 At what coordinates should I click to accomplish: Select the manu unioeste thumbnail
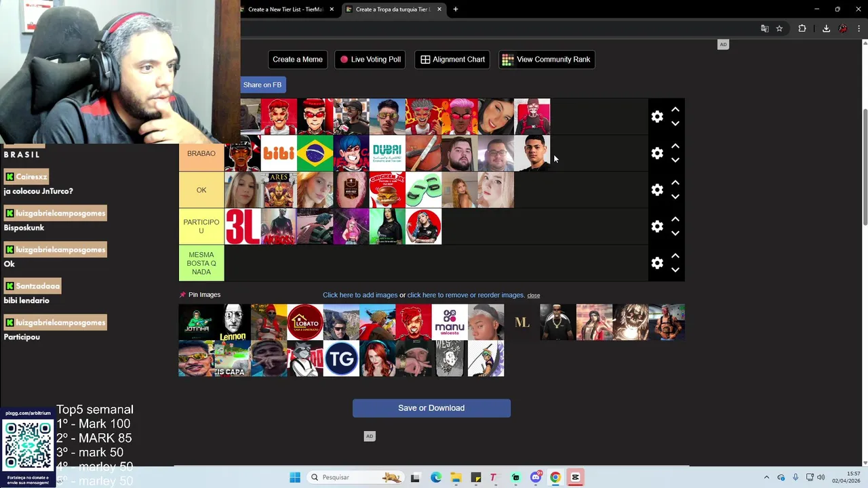450,322
